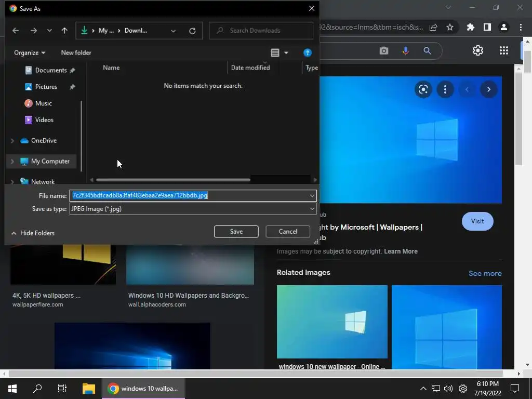
Task: Select Pictures in navigation pane
Action: click(x=46, y=87)
